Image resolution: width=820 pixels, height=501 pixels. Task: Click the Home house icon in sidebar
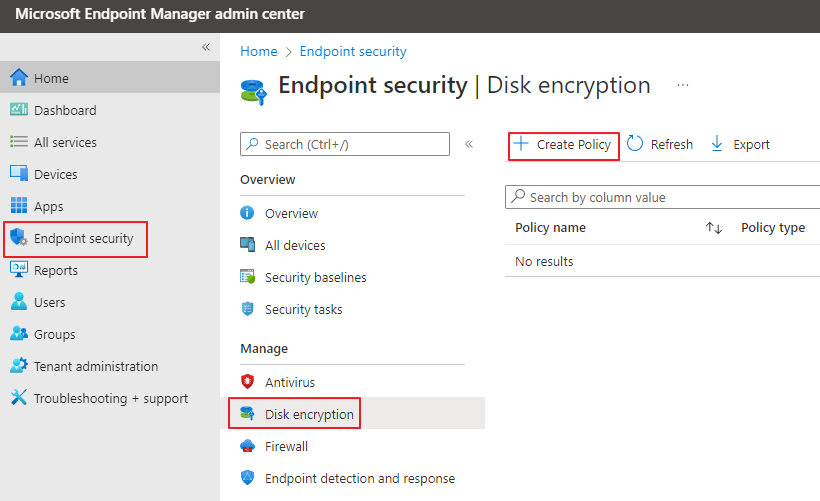tap(19, 78)
